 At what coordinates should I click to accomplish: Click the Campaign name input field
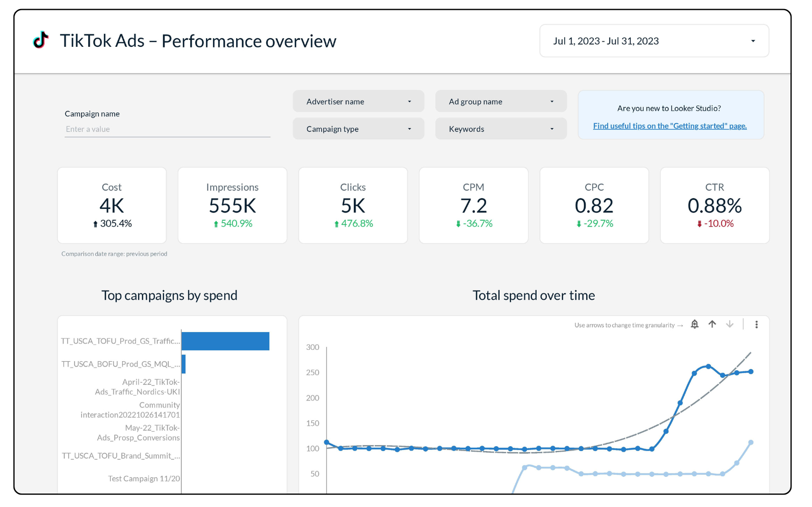(x=167, y=129)
